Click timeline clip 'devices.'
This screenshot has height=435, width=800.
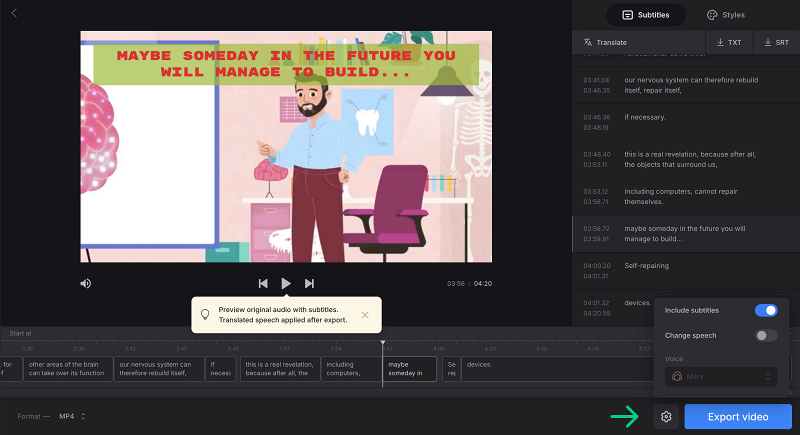[x=556, y=369]
